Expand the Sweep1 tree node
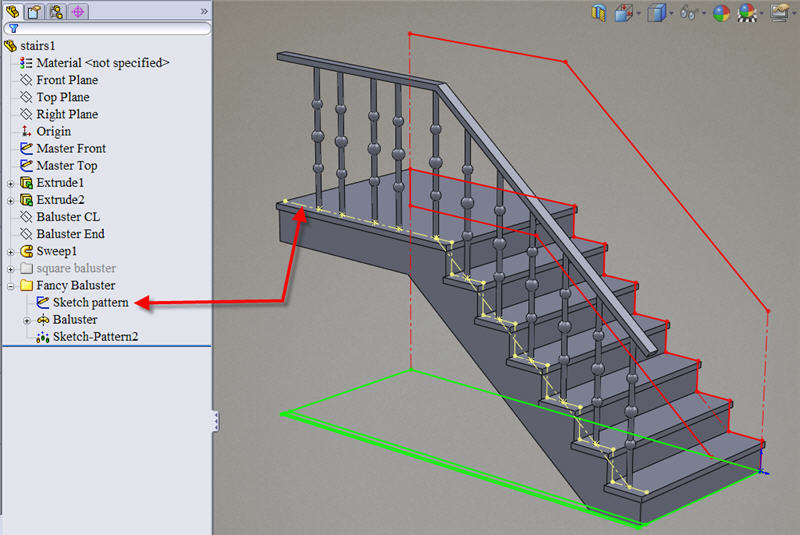 (10, 252)
